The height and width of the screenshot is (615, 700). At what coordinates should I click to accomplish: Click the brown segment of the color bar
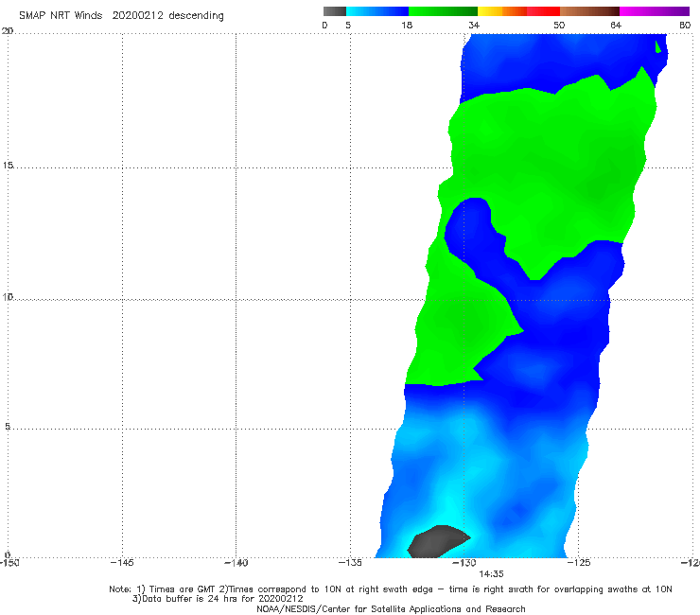point(589,11)
